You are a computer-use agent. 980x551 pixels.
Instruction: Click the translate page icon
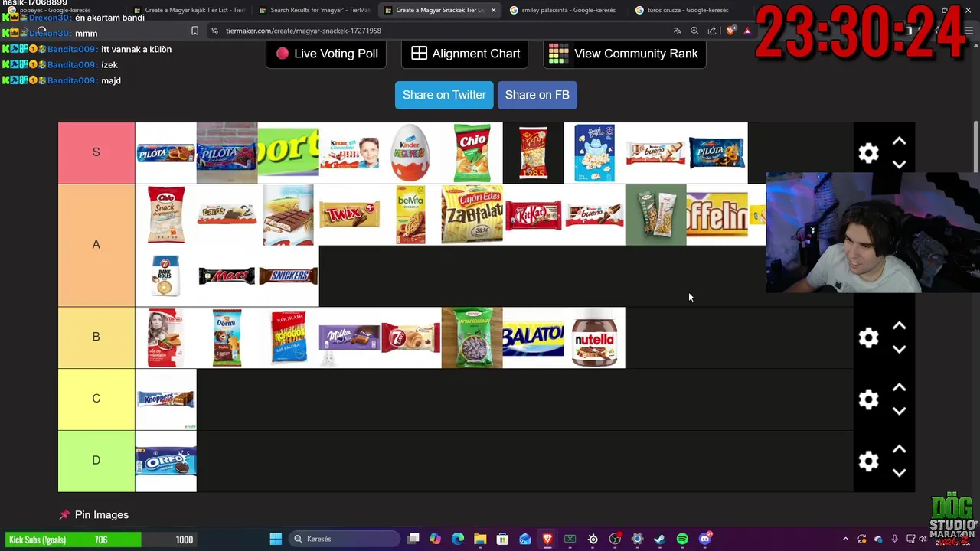pyautogui.click(x=677, y=31)
